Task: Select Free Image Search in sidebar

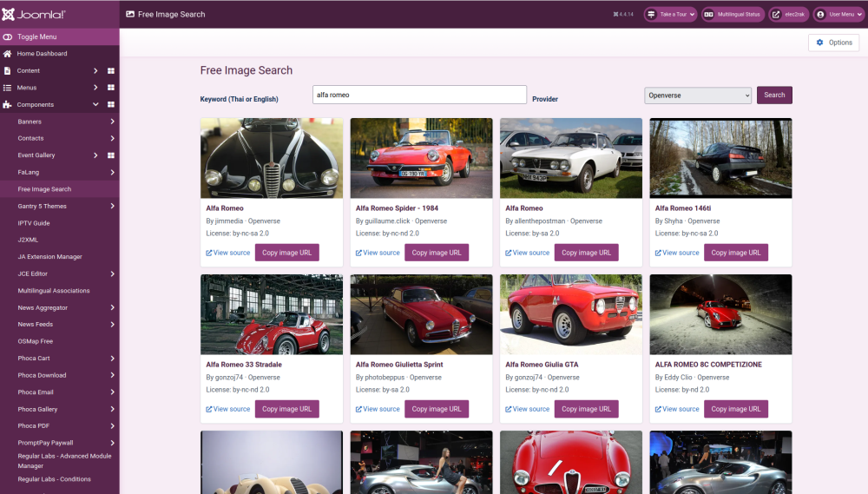Action: coord(44,189)
